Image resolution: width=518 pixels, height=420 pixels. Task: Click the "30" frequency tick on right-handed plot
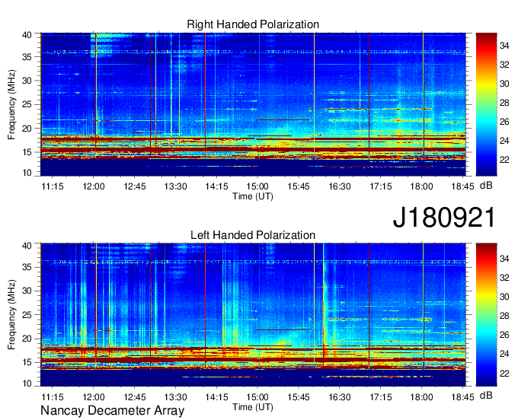(27, 81)
